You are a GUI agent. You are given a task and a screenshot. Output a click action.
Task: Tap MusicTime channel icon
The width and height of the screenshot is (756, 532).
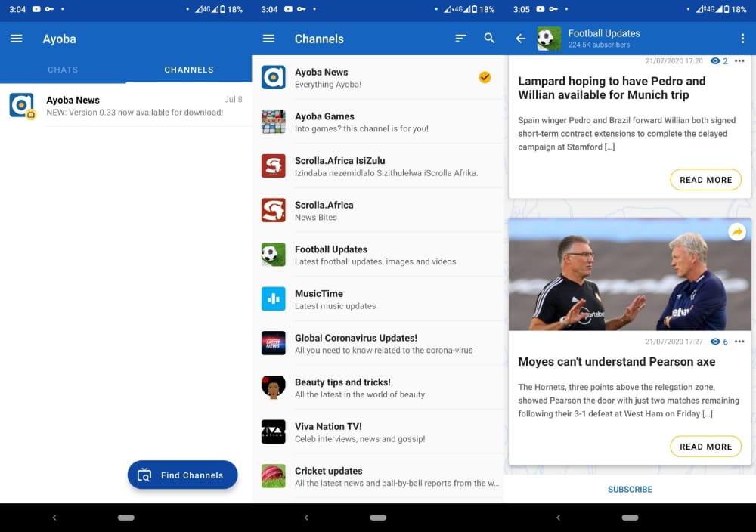[x=274, y=298]
